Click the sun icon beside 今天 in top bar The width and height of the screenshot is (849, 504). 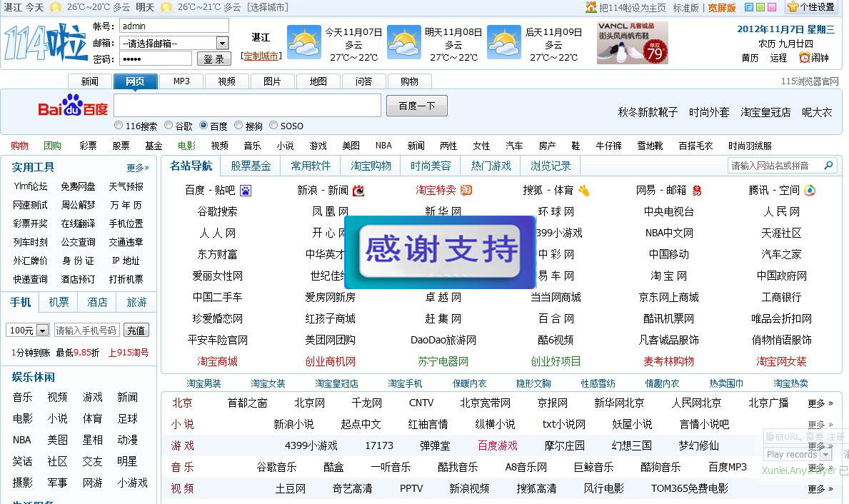[55, 7]
